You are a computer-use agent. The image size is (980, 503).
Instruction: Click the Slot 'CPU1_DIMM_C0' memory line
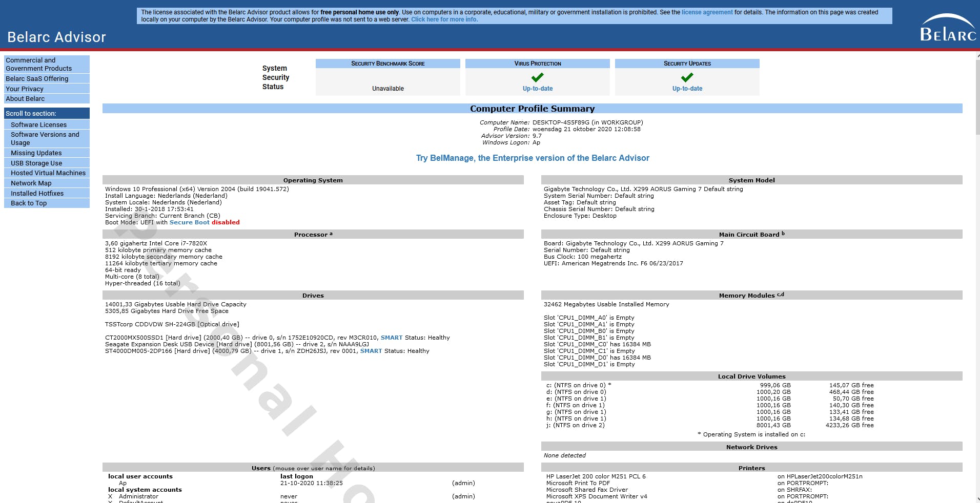[597, 344]
